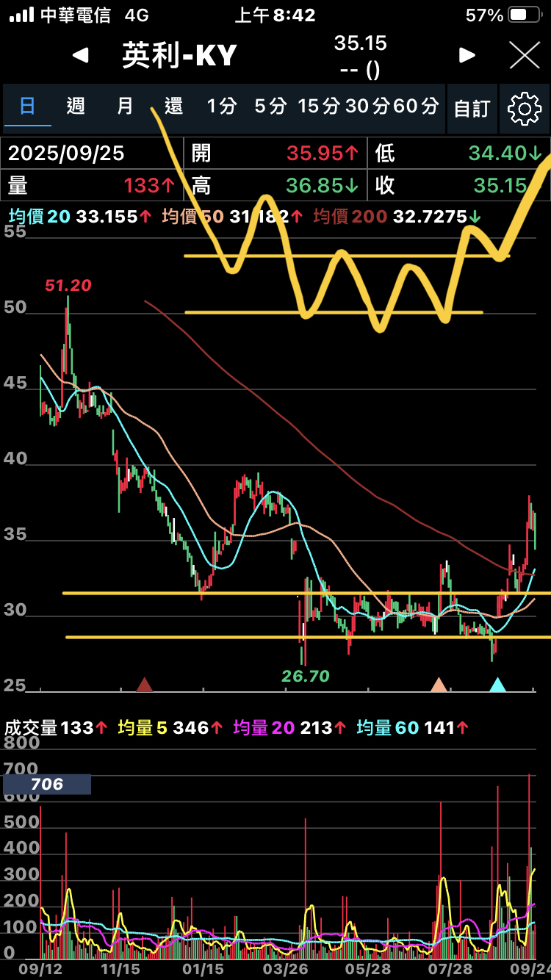This screenshot has height=980, width=551.
Task: Tap the 均價20 moving average label
Action: point(40,216)
